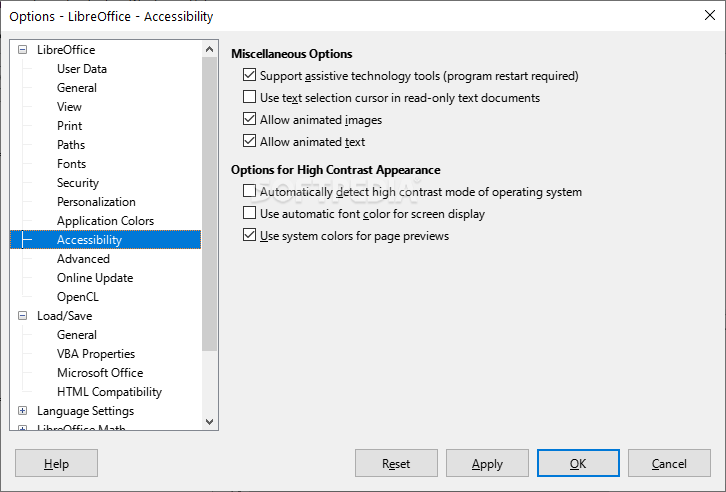Open the Paths options page
The height and width of the screenshot is (492, 726).
coord(71,144)
